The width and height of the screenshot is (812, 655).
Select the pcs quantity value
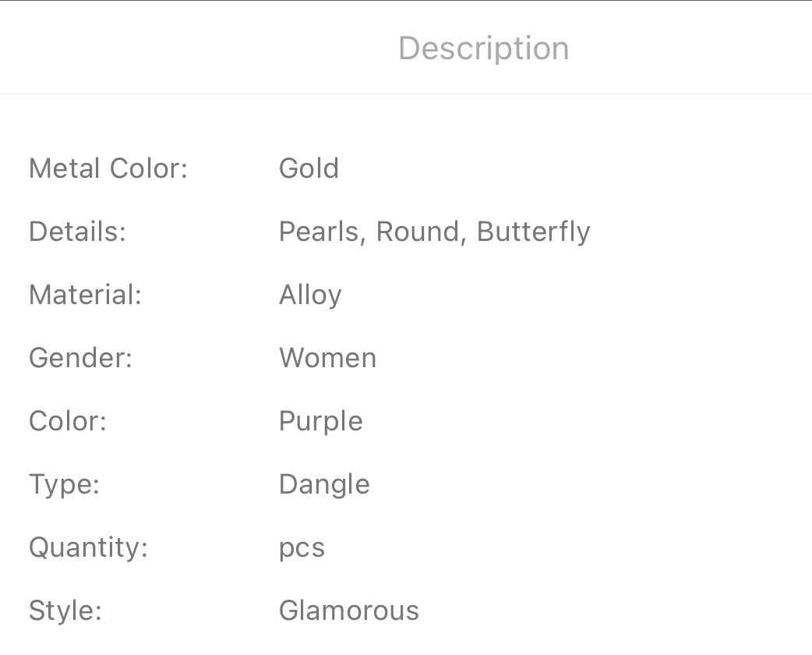pyautogui.click(x=302, y=548)
